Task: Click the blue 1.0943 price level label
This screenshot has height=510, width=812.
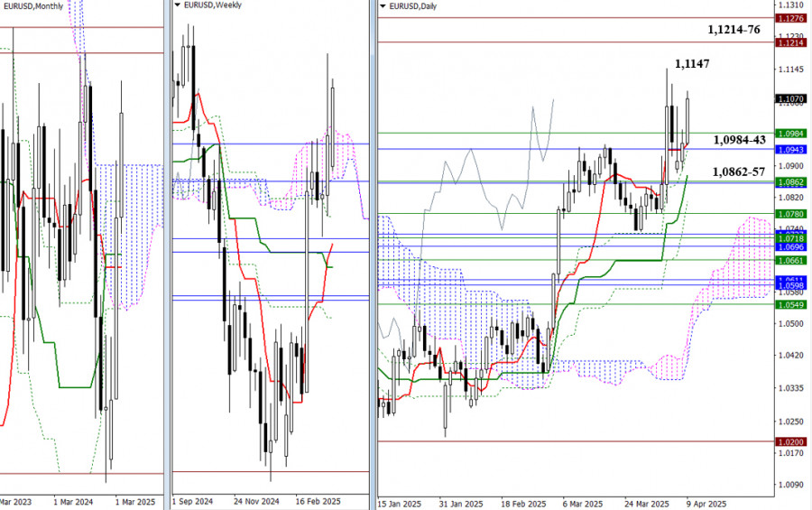Action: 790,150
